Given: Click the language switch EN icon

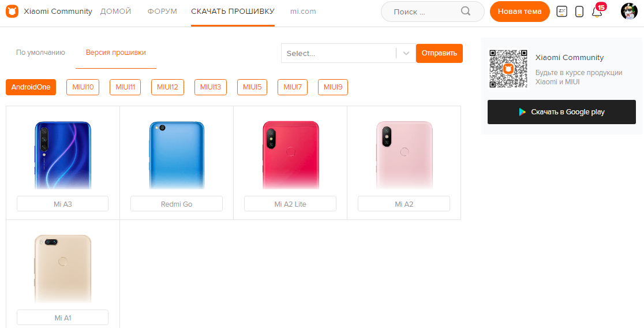Looking at the screenshot, I should click(x=562, y=12).
